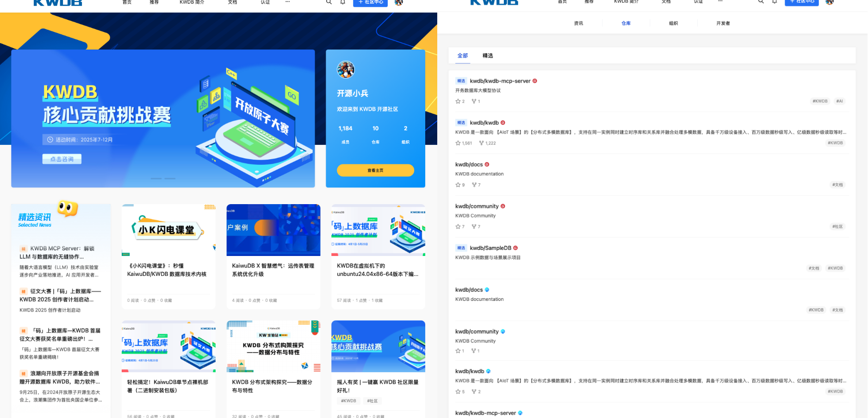Click the star icon on kwdb/kwdb-mcp-server
Viewport: 868px width, 418px height.
(x=458, y=101)
